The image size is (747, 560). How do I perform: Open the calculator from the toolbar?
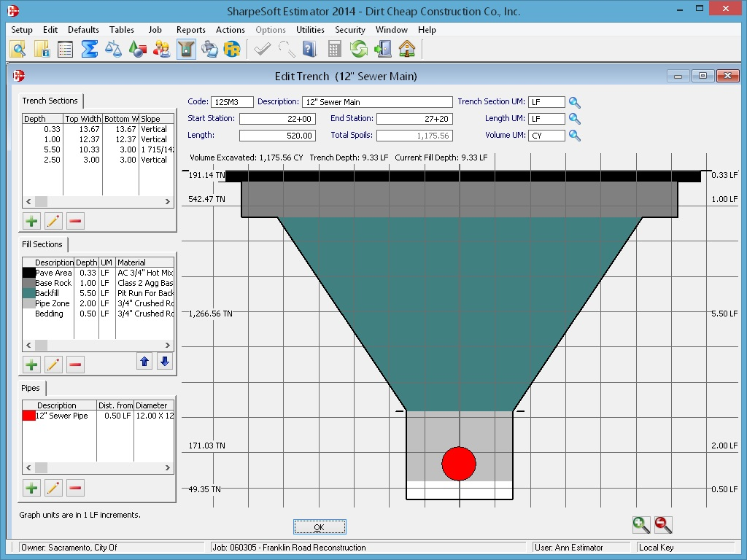(x=333, y=49)
